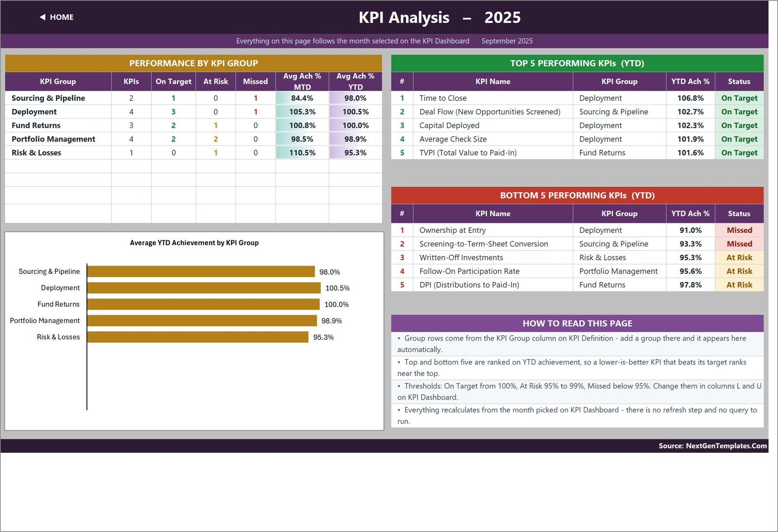
Task: Click the chart title Average YTD Achievement
Action: [x=194, y=243]
